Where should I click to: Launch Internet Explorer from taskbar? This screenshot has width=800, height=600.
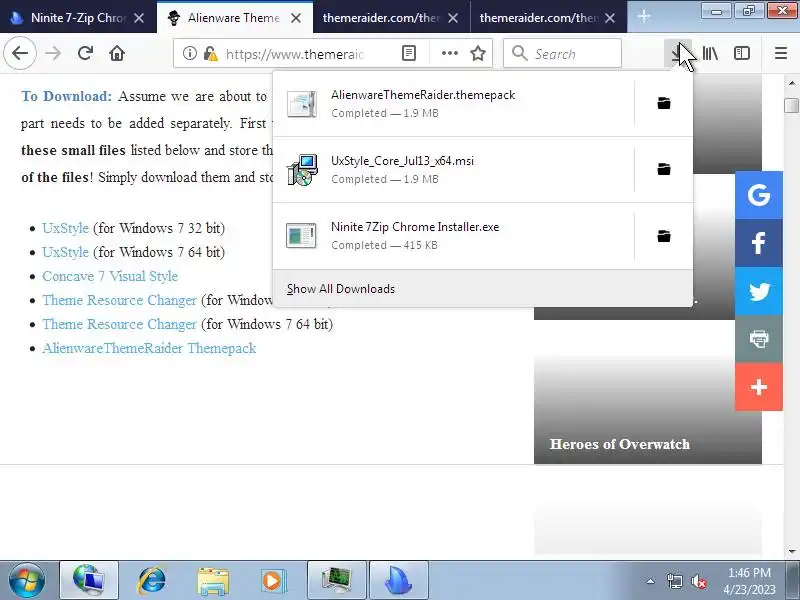coord(151,580)
